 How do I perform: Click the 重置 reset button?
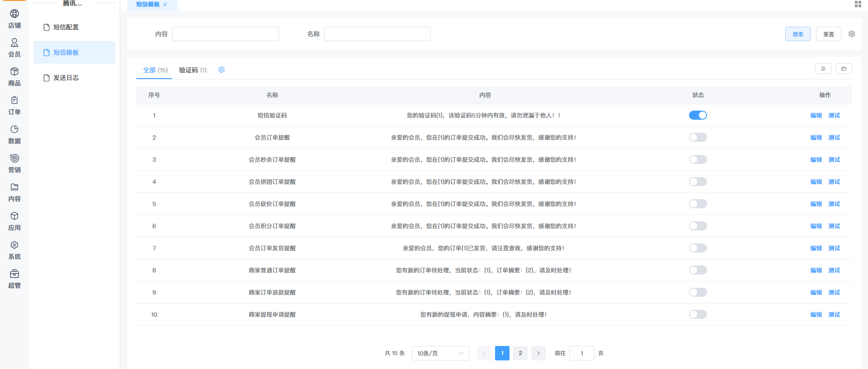[829, 34]
